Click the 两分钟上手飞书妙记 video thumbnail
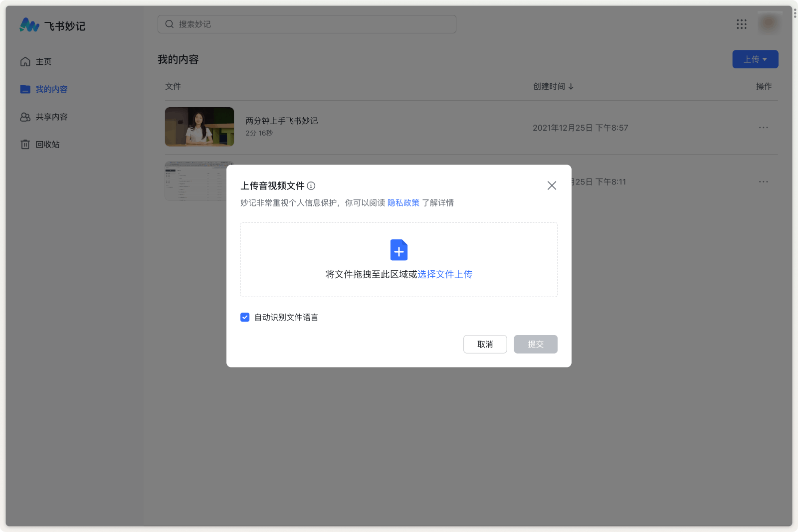798x532 pixels. pos(199,127)
